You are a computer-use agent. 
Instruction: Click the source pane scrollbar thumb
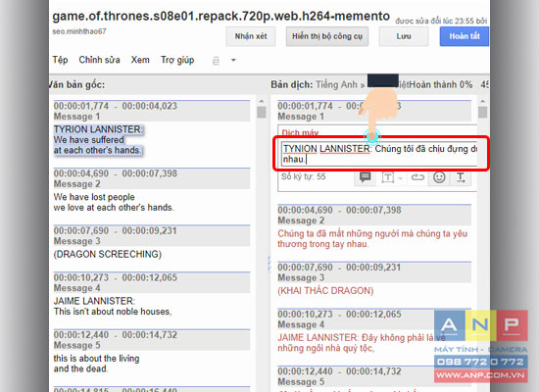point(262,112)
